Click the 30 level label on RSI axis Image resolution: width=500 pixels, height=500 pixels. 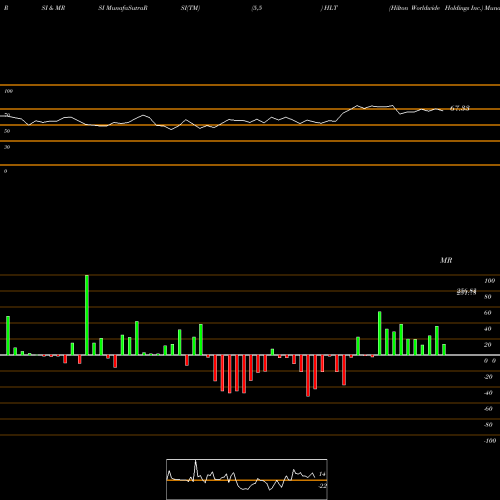[7, 147]
